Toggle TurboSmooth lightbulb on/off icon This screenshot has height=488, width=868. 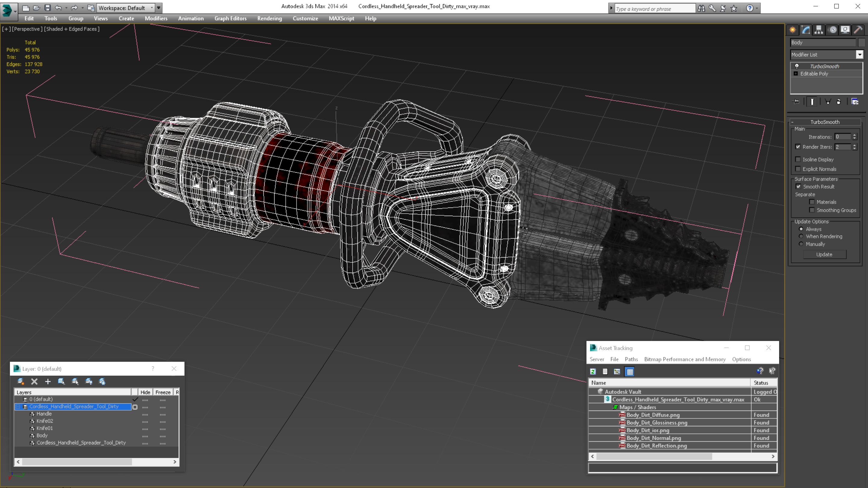coord(797,66)
